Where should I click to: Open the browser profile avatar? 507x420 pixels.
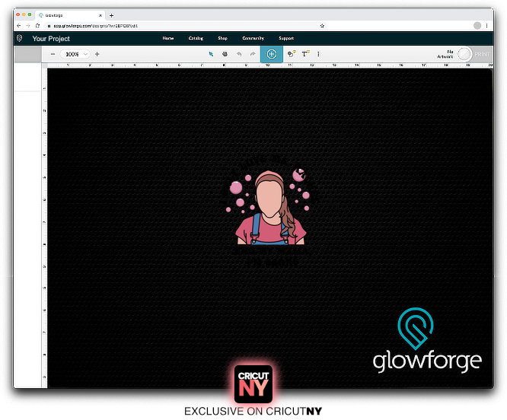pos(477,26)
